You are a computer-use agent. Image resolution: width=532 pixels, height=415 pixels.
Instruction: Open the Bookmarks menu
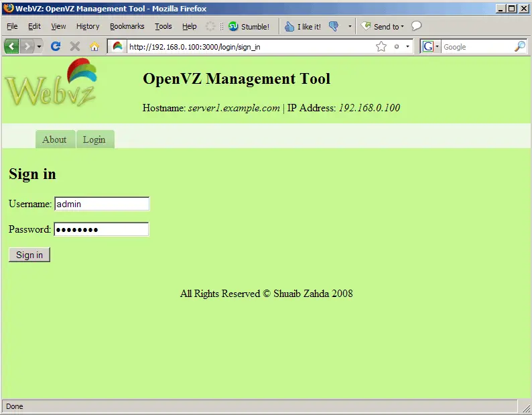click(x=127, y=27)
